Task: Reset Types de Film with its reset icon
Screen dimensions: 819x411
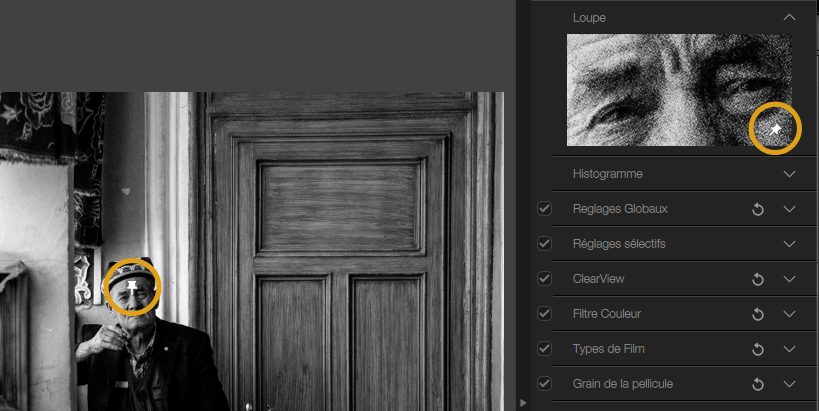Action: coord(758,349)
